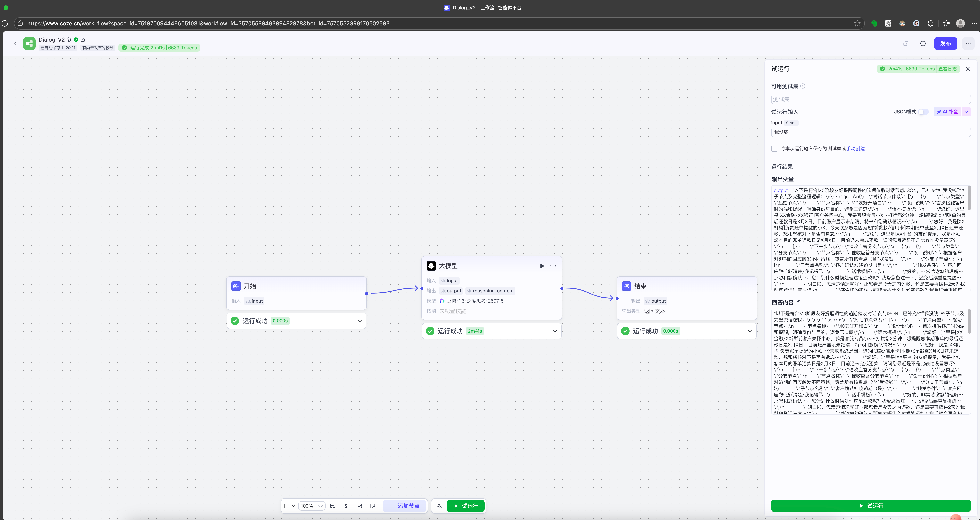Click the export image icon in toolbar
This screenshot has width=980, height=520.
(x=359, y=506)
